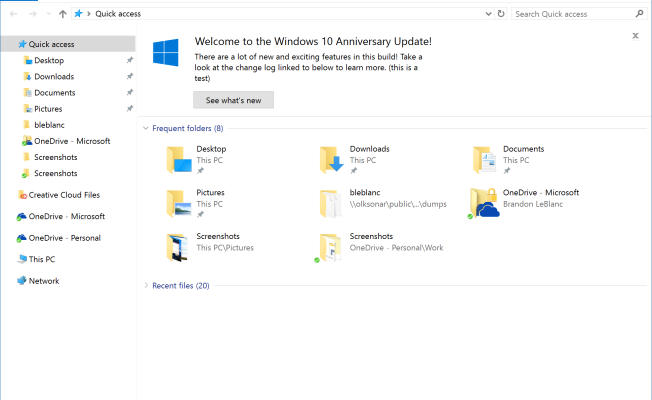Click the pin icon under Downloads tile
652x400 pixels.
(x=353, y=170)
